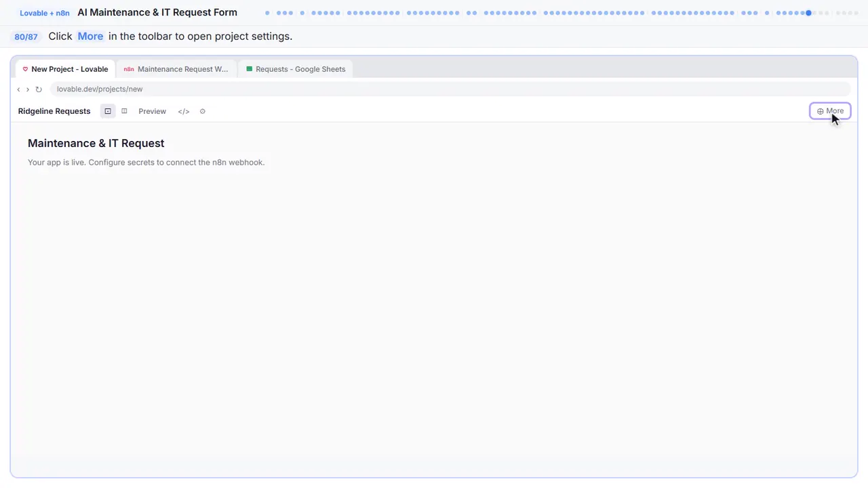Screen dimensions: 868x488
Task: Switch to the split-panel layout icon
Action: (124, 111)
